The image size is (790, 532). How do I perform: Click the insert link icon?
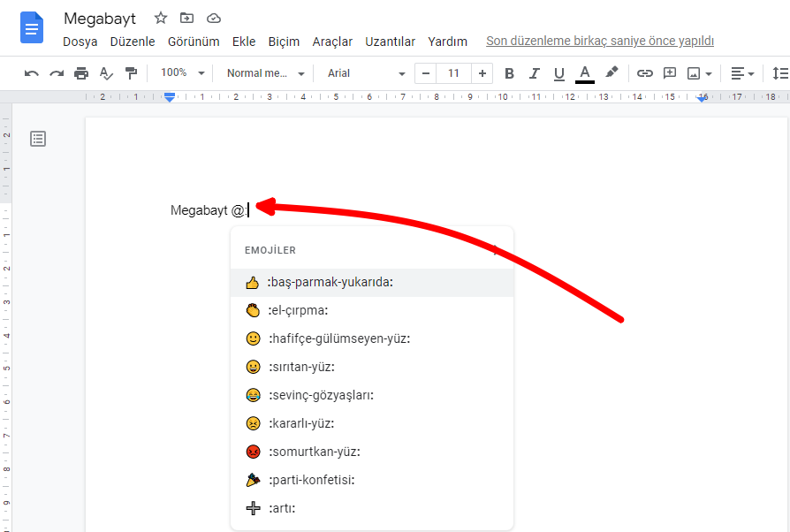pos(645,73)
